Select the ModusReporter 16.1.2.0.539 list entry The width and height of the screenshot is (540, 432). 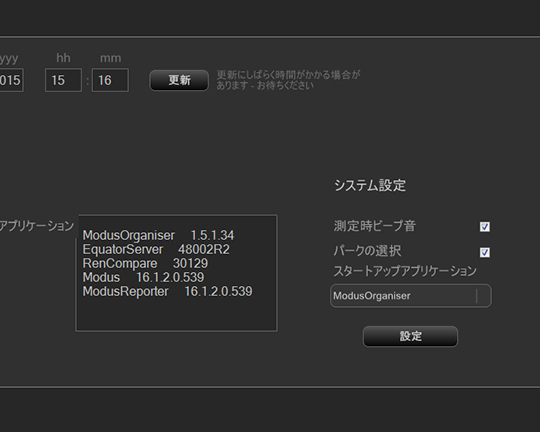pos(167,291)
